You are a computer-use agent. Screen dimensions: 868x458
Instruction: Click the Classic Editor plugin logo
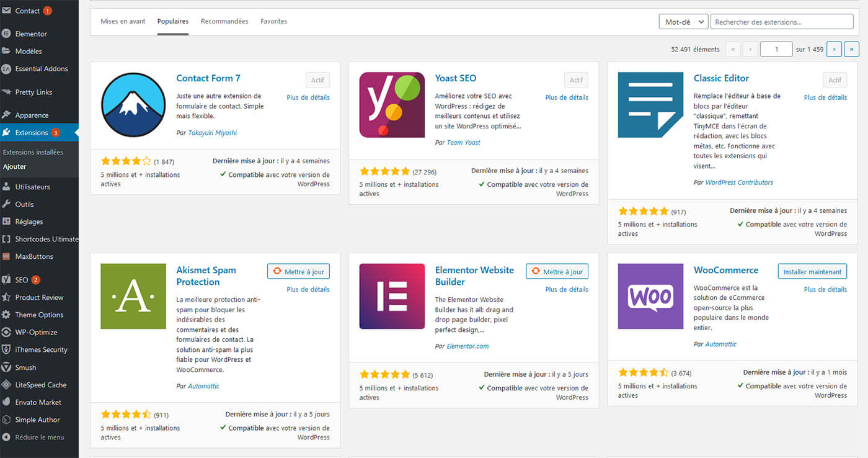coord(650,104)
